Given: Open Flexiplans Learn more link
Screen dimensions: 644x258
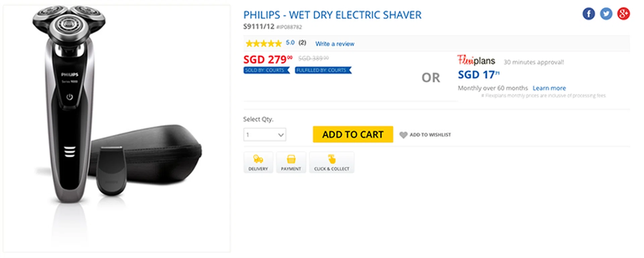Looking at the screenshot, I should tap(549, 88).
